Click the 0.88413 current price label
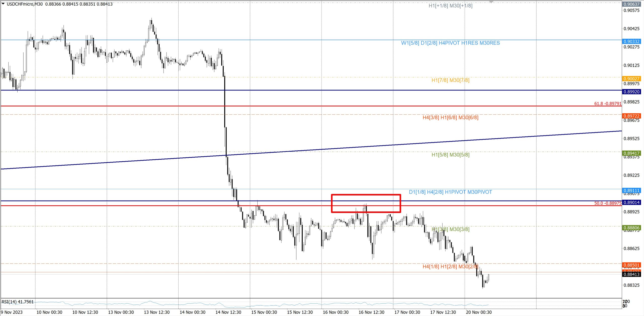 (x=631, y=274)
